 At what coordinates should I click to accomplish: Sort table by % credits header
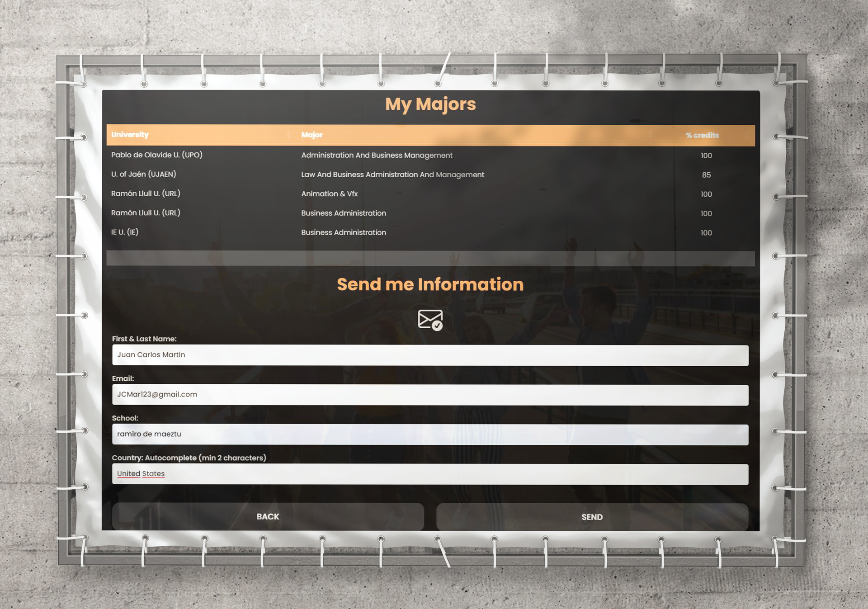(702, 135)
